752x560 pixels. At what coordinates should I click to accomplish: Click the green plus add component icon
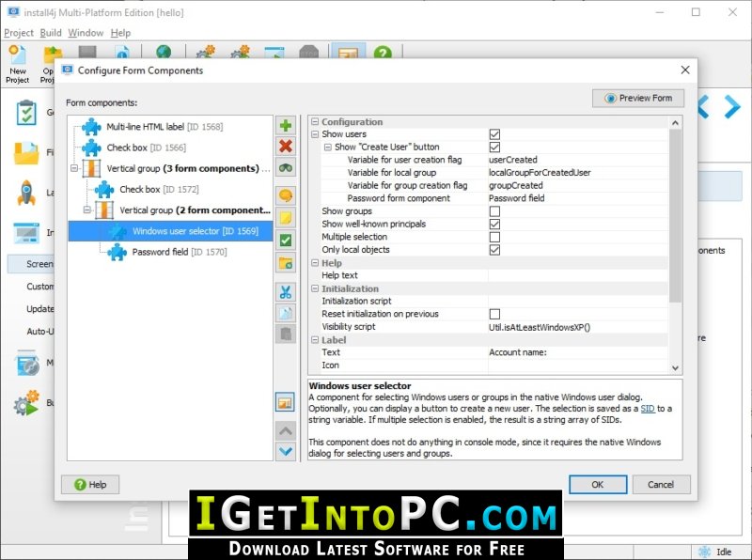286,126
